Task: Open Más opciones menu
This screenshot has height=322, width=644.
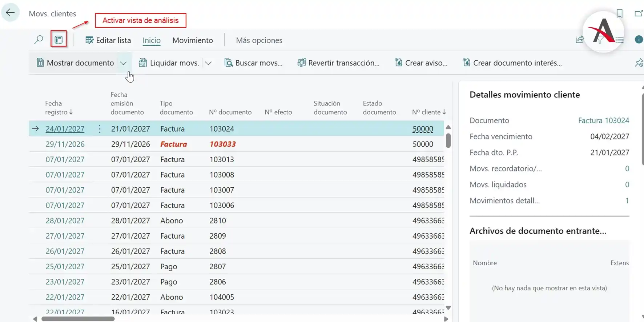Action: (259, 40)
